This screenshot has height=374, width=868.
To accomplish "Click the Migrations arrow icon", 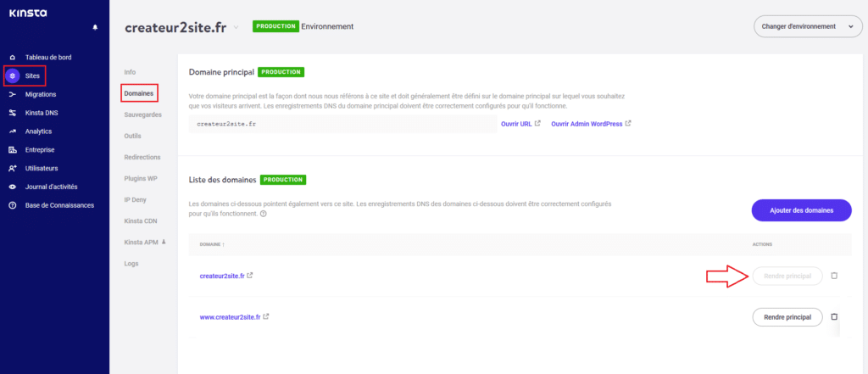I will (12, 95).
